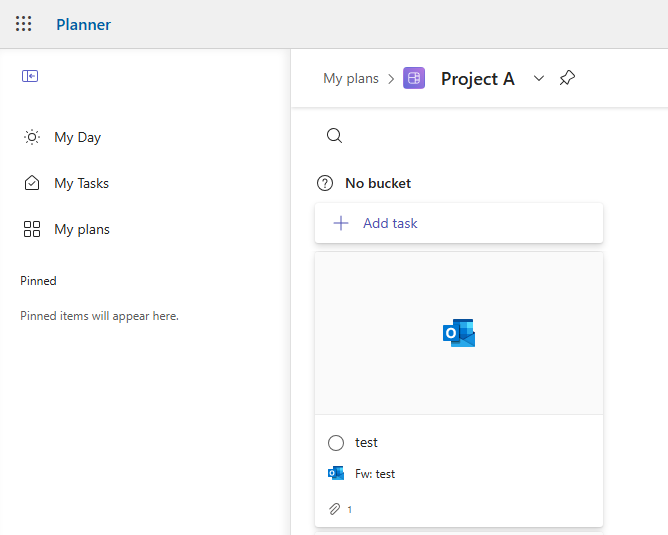Click the No bucket column header
The width and height of the screenshot is (668, 535).
pyautogui.click(x=378, y=183)
